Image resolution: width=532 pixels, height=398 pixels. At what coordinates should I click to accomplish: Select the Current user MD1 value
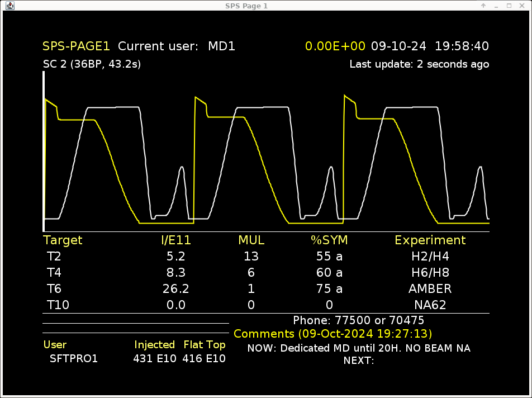(x=221, y=46)
